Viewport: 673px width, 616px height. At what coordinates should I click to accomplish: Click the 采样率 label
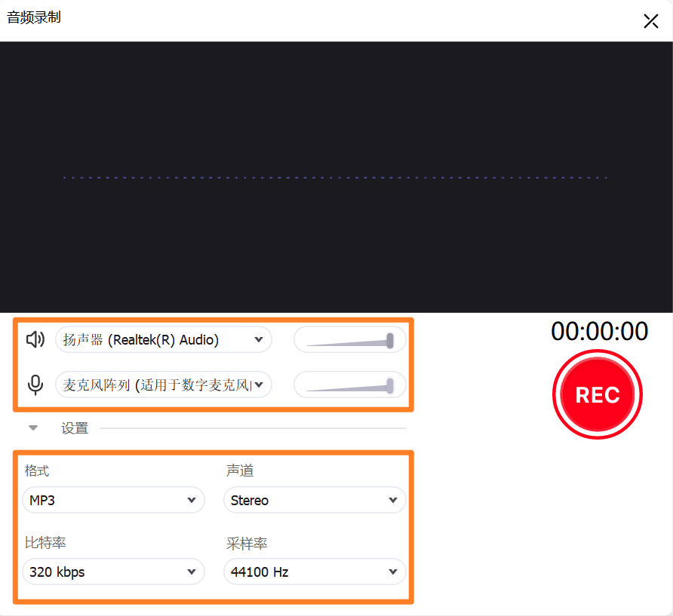pos(247,544)
